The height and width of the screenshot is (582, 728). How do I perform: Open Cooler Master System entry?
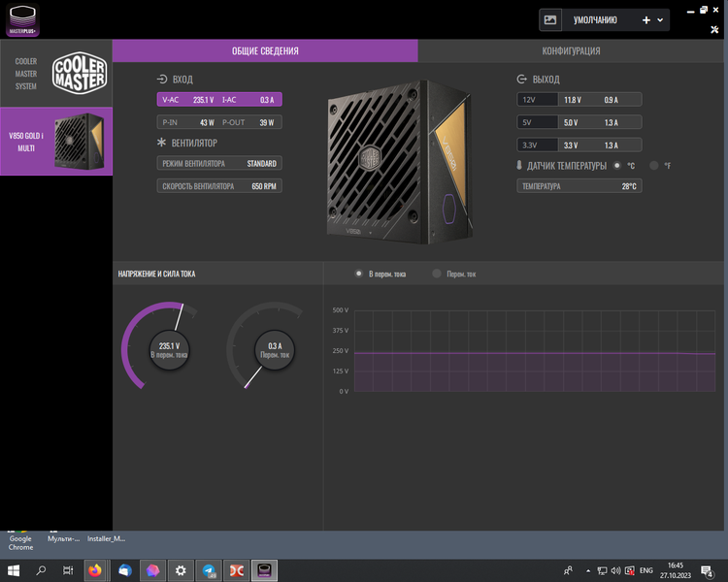click(x=56, y=74)
